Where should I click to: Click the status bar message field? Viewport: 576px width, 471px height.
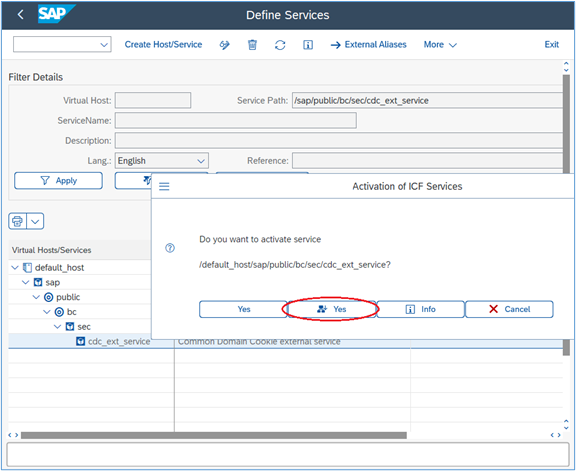coord(288,454)
